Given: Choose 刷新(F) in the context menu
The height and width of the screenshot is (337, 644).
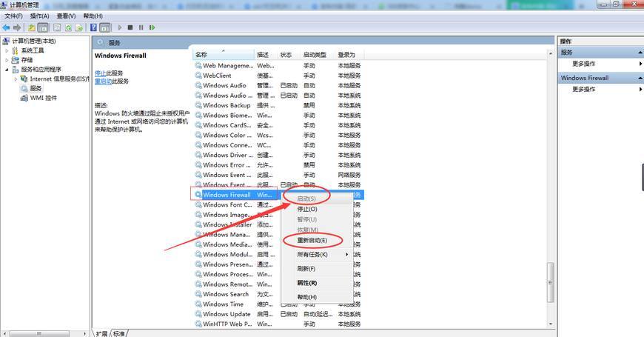Looking at the screenshot, I should [x=317, y=268].
